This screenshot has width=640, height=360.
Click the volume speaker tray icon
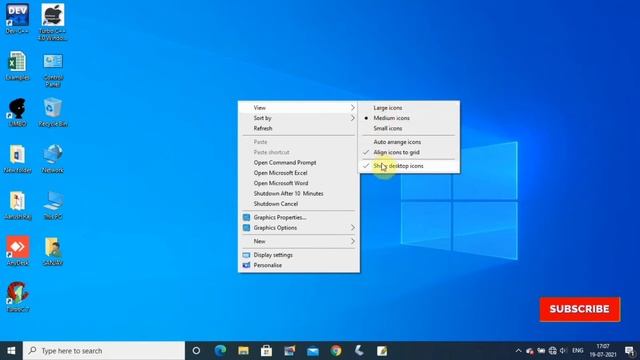[x=563, y=351]
